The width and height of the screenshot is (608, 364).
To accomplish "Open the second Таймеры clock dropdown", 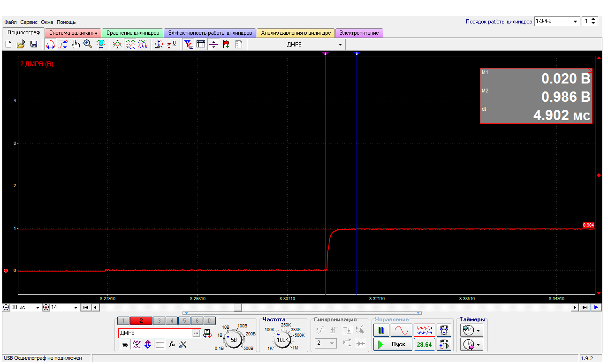I will coord(472,345).
